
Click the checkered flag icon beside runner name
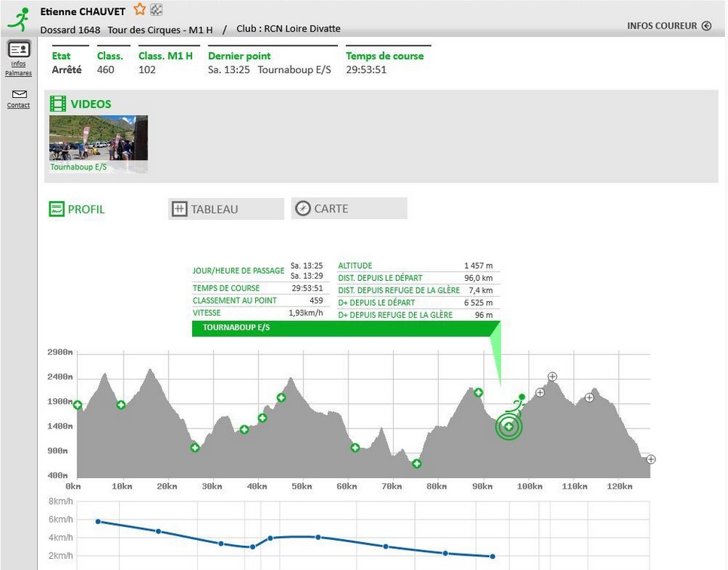click(157, 10)
